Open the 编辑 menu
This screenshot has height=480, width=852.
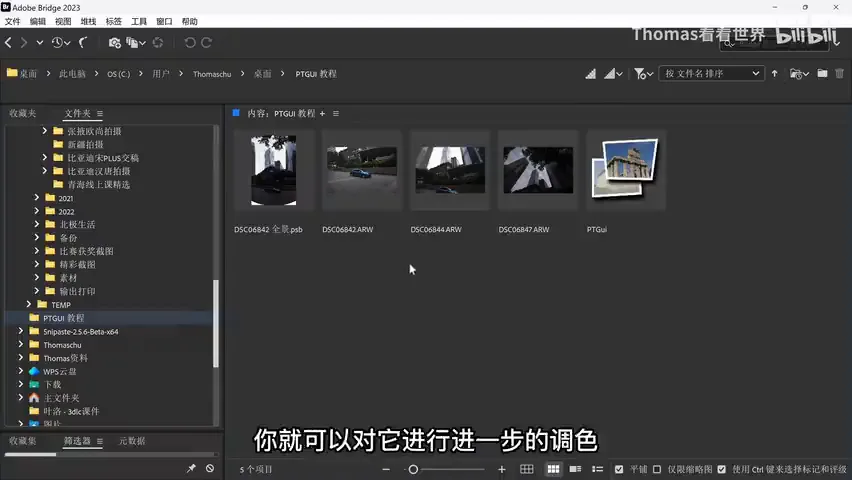tap(38, 21)
